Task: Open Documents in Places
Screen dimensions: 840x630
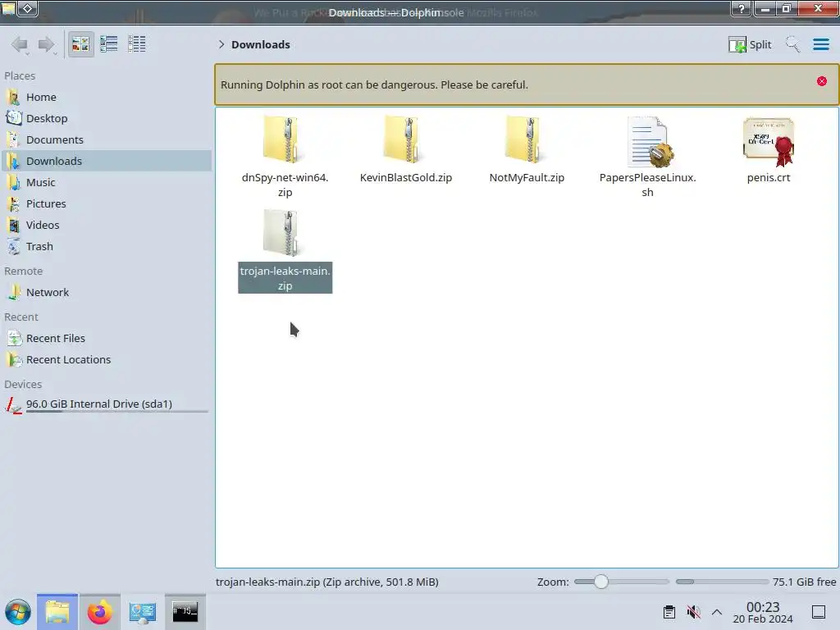Action: 106,139
